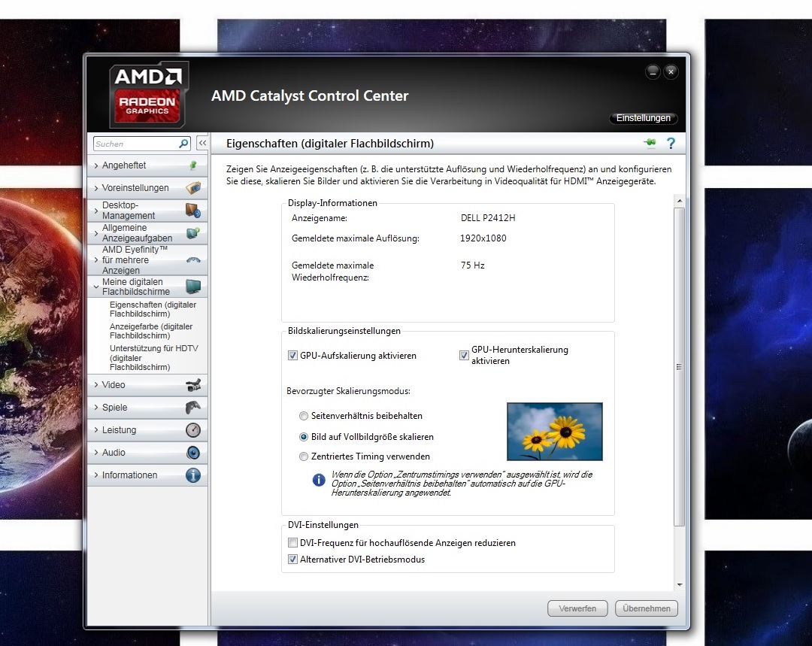Click the AMD Eyefinity displays icon
The width and height of the screenshot is (812, 646).
point(193,259)
